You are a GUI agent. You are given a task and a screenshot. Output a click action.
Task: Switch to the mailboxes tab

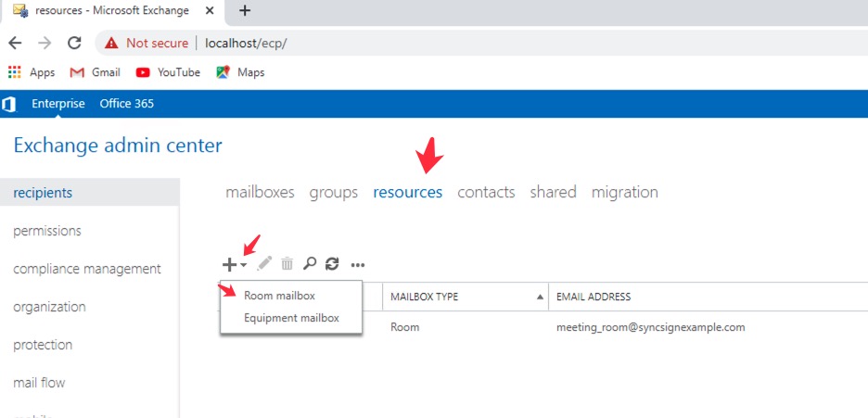pos(261,193)
